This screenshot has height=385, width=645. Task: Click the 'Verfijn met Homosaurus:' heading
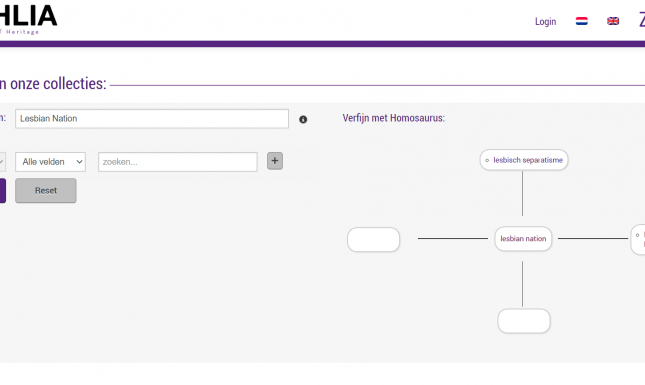[394, 118]
